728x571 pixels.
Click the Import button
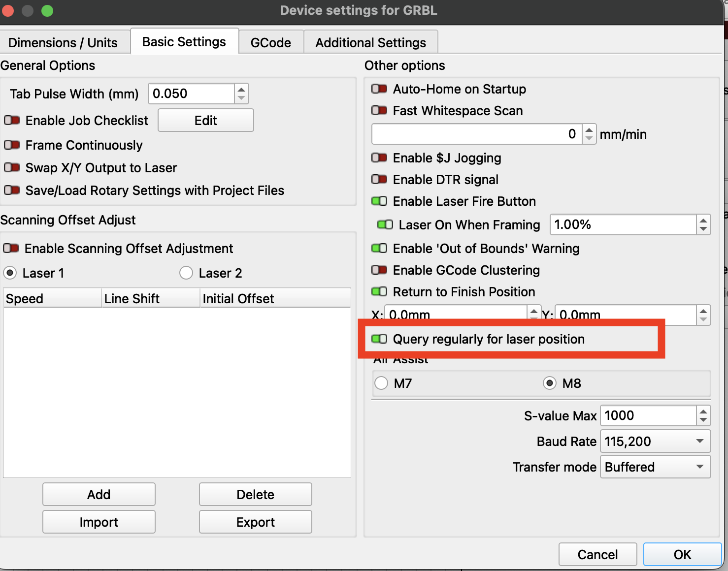[x=99, y=522]
